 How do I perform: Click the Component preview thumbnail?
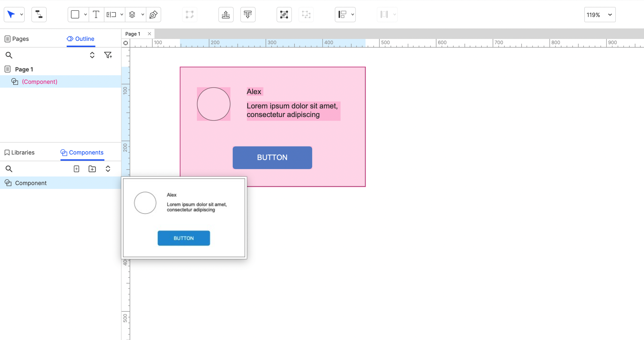coord(184,217)
